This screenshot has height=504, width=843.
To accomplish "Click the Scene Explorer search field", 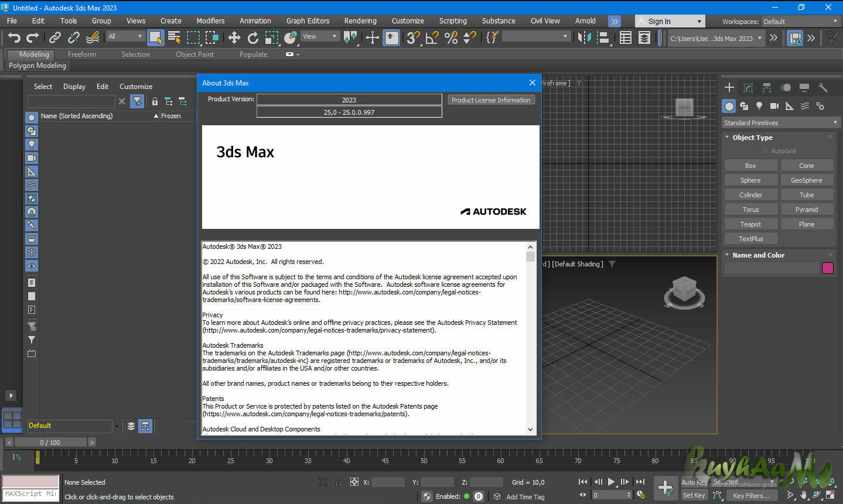I will click(71, 101).
